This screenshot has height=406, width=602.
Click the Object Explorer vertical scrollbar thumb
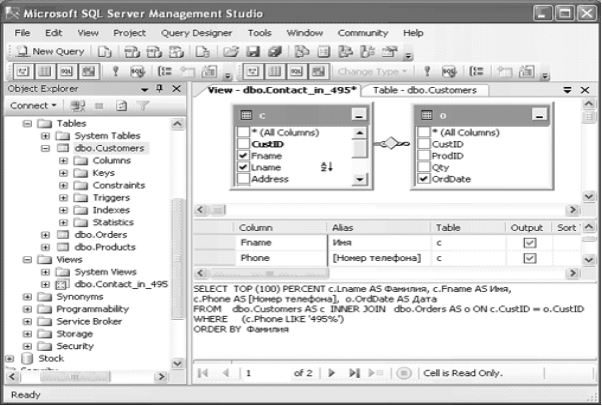(177, 257)
